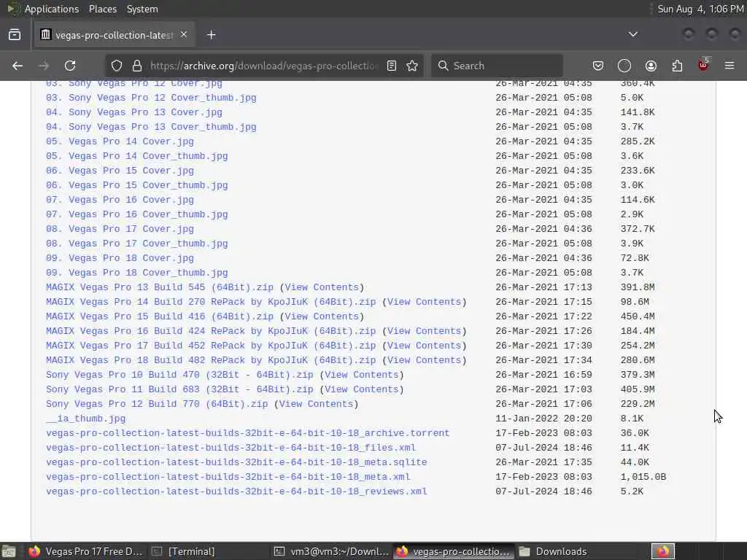This screenshot has width=747, height=560.
Task: View Contents of Vegas Pro 13 Build 545
Action: pyautogui.click(x=322, y=287)
